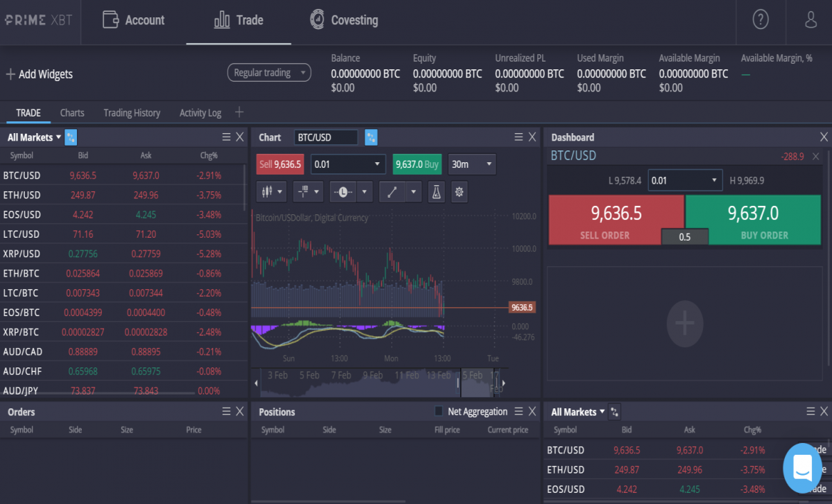Viewport: 832px width, 504px height.
Task: Close the Positions panel
Action: 532,412
